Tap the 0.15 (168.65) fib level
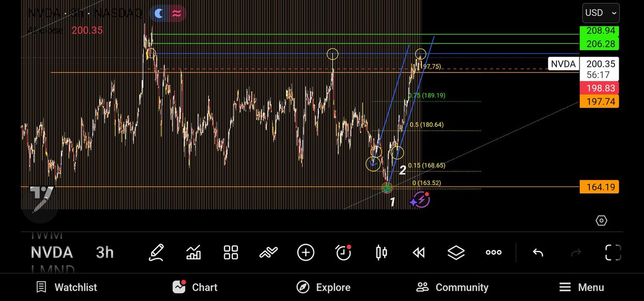 (426, 166)
